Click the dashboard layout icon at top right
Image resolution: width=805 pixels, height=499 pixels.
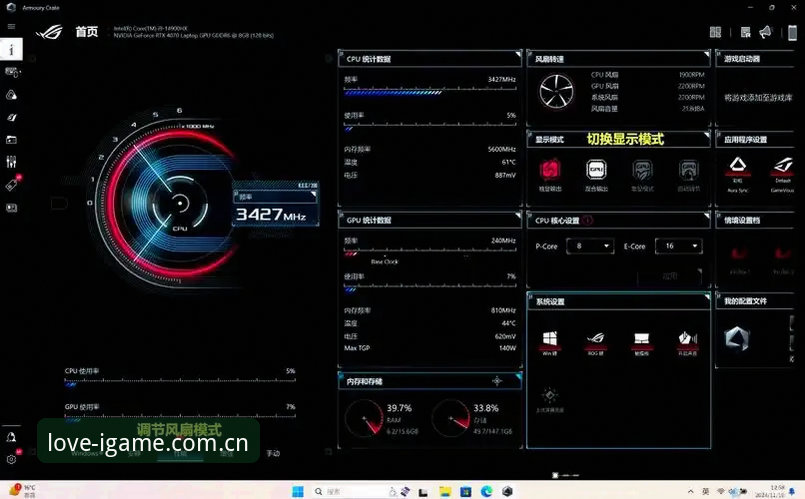click(x=715, y=32)
